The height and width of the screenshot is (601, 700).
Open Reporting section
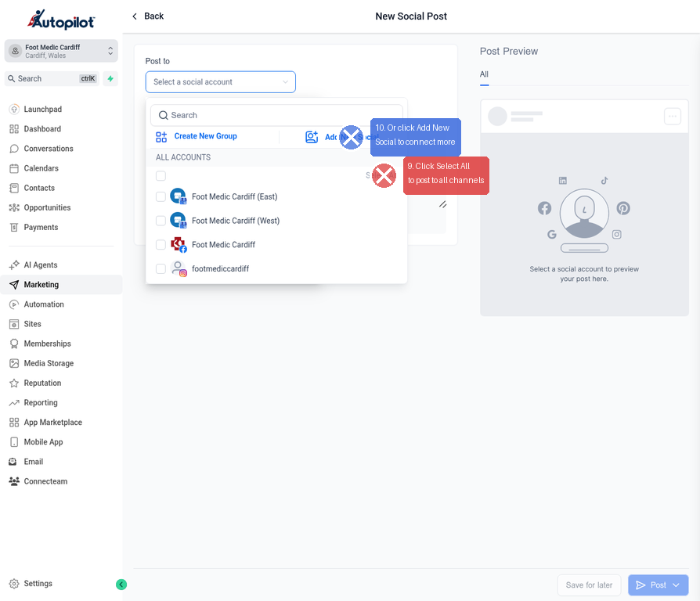(41, 402)
